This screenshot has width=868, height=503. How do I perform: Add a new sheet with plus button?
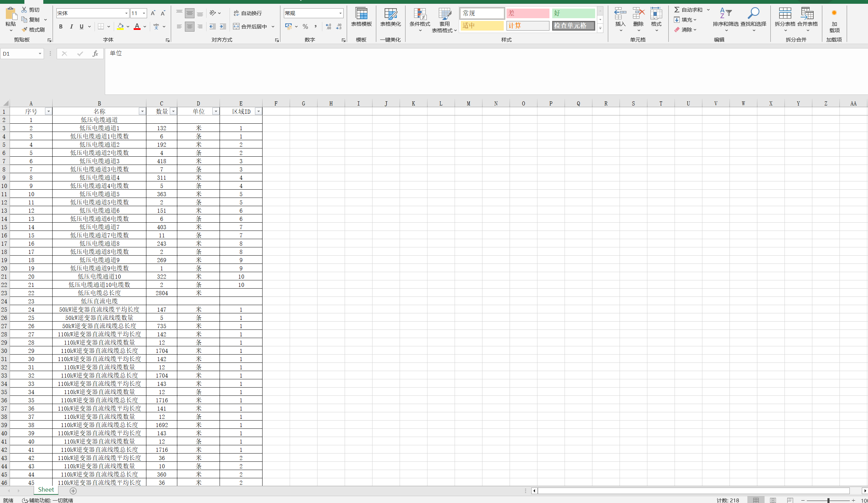(73, 491)
